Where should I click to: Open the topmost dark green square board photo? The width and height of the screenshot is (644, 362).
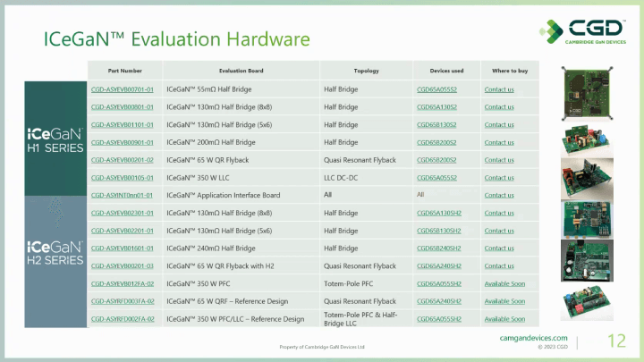point(587,94)
